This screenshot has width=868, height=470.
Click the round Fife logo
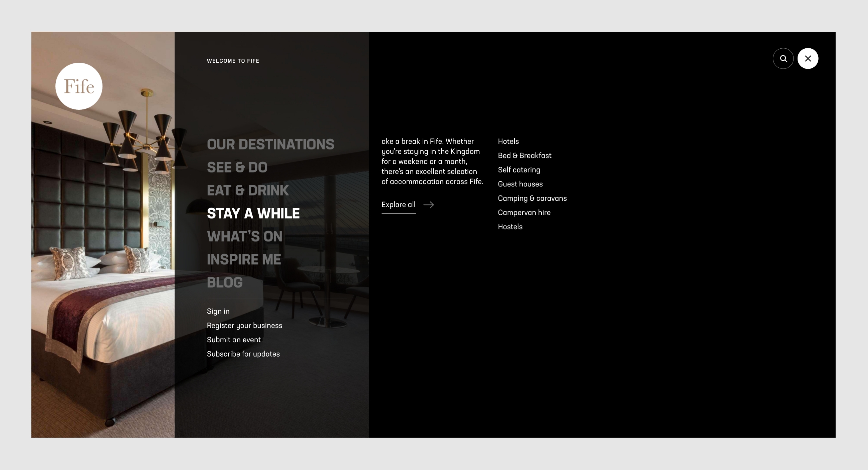79,86
